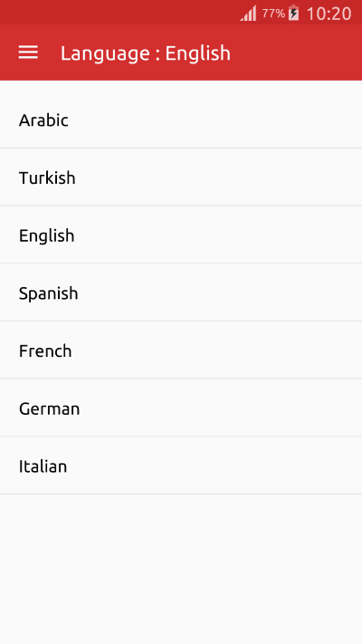Tap the 77% battery percentage
The image size is (362, 644).
point(273,14)
